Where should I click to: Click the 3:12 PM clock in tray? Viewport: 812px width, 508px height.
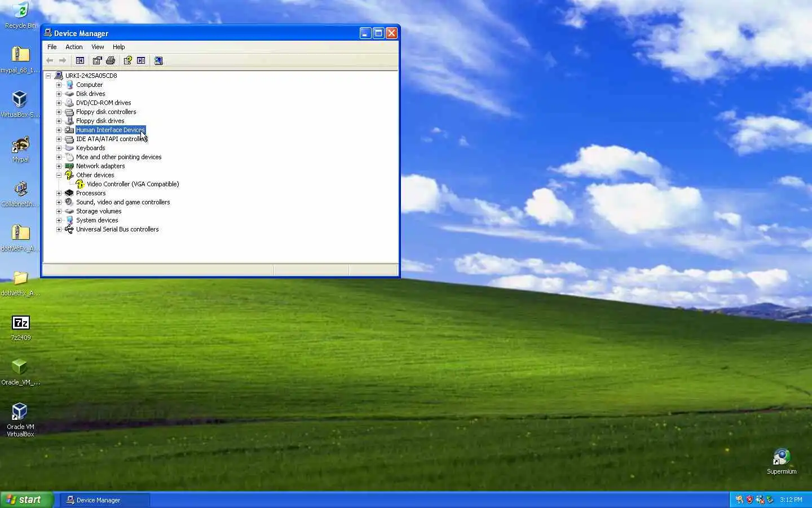coord(791,500)
